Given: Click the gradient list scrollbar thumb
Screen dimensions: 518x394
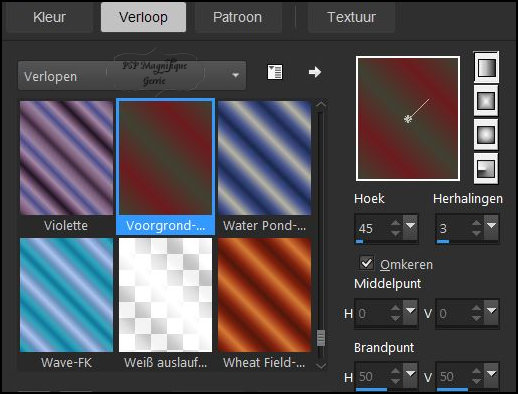Looking at the screenshot, I should click(x=321, y=338).
